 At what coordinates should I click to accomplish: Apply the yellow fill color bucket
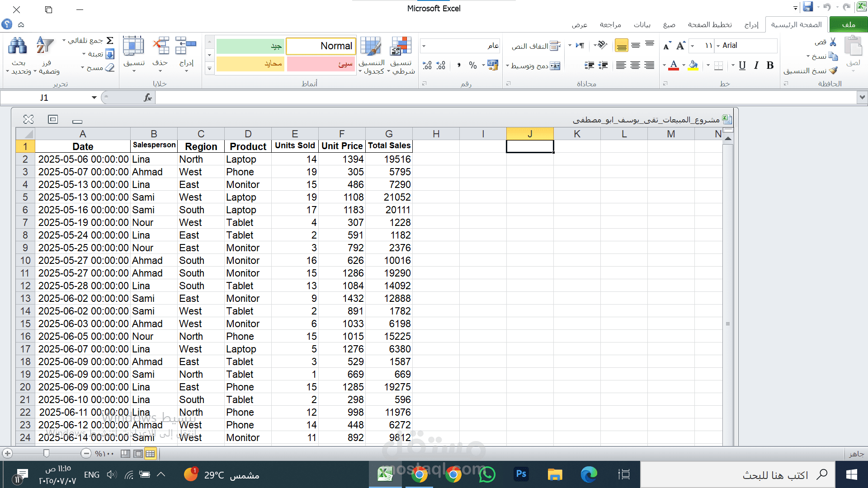point(693,66)
